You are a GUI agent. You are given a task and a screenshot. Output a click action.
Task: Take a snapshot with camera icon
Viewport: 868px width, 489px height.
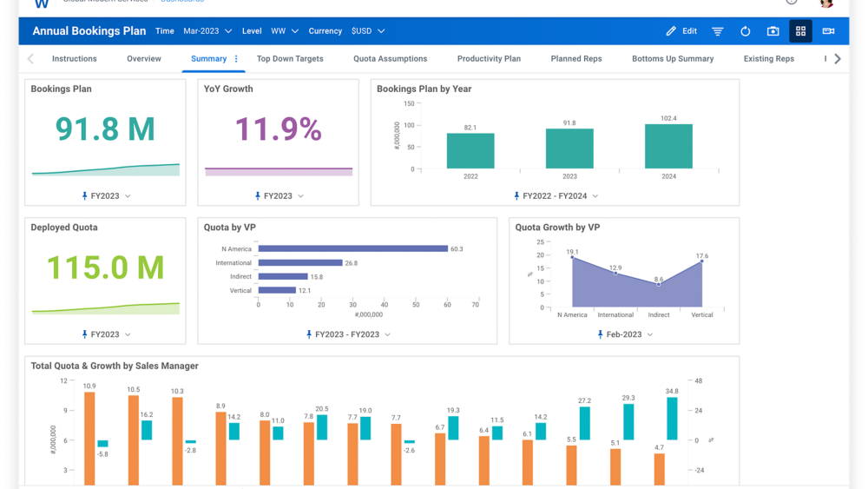tap(773, 31)
